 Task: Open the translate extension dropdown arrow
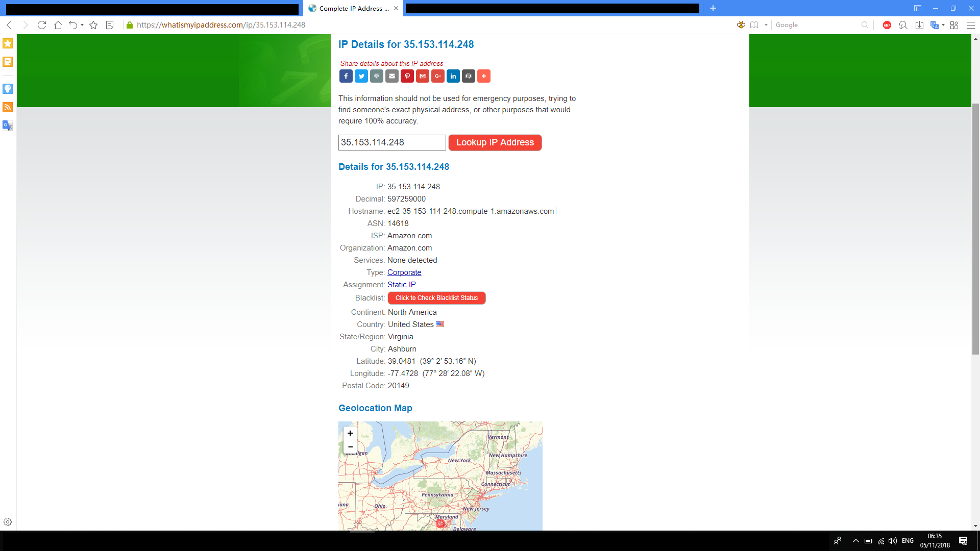(943, 25)
